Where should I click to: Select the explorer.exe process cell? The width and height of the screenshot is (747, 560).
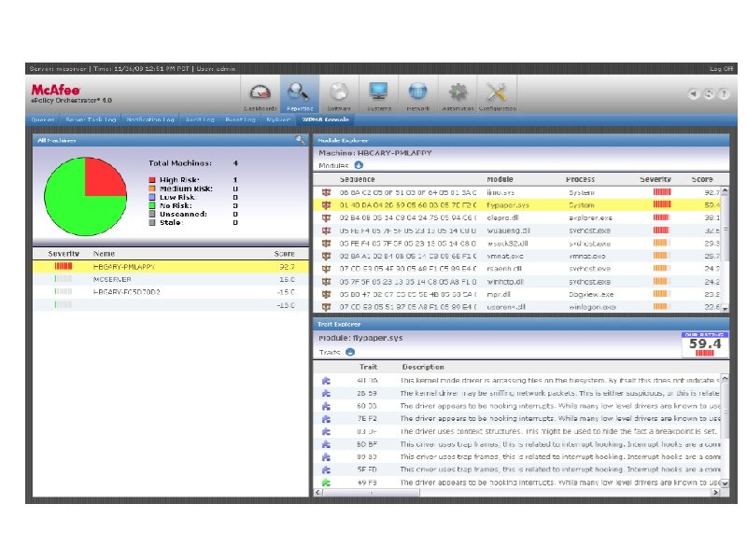click(590, 217)
